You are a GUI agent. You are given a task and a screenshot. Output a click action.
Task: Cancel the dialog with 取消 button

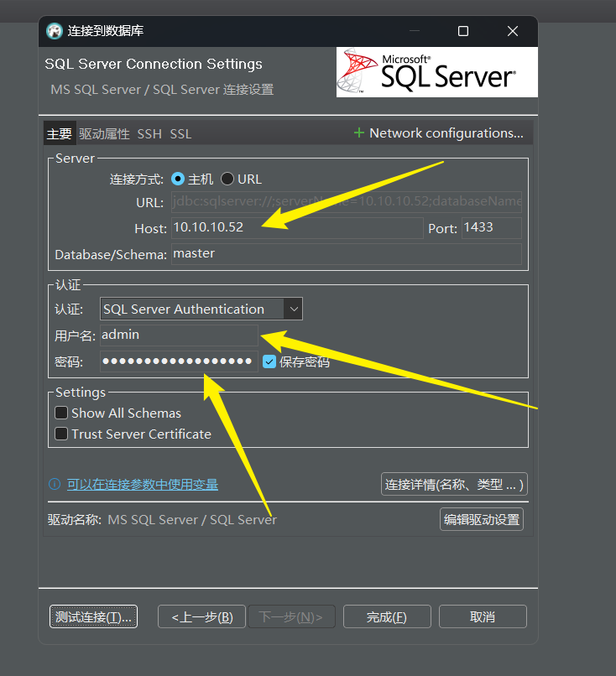(483, 617)
